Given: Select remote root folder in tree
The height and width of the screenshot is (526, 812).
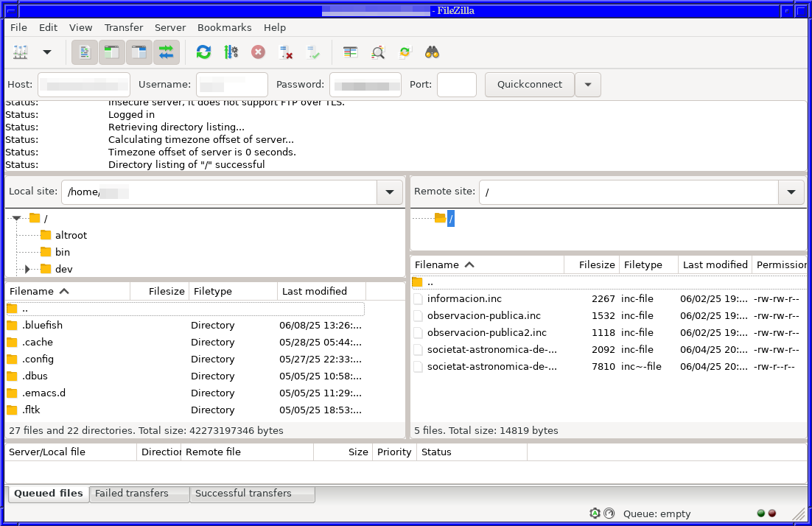Looking at the screenshot, I should pos(451,219).
